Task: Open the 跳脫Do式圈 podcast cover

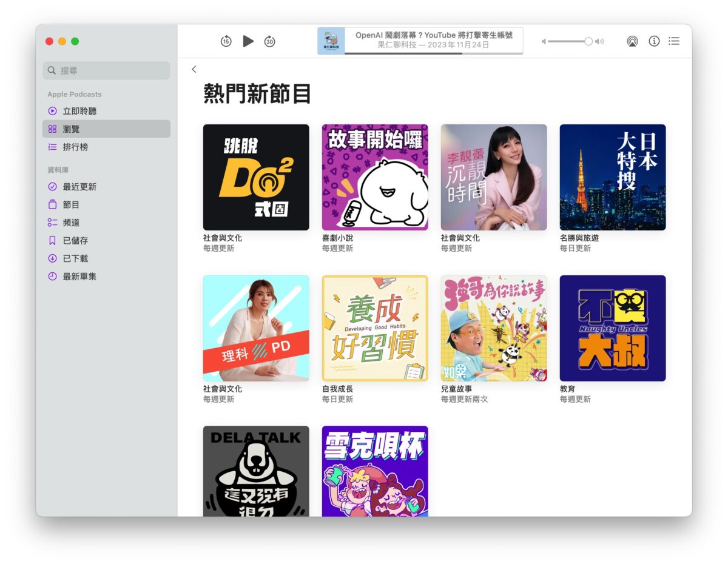Action: [x=256, y=177]
